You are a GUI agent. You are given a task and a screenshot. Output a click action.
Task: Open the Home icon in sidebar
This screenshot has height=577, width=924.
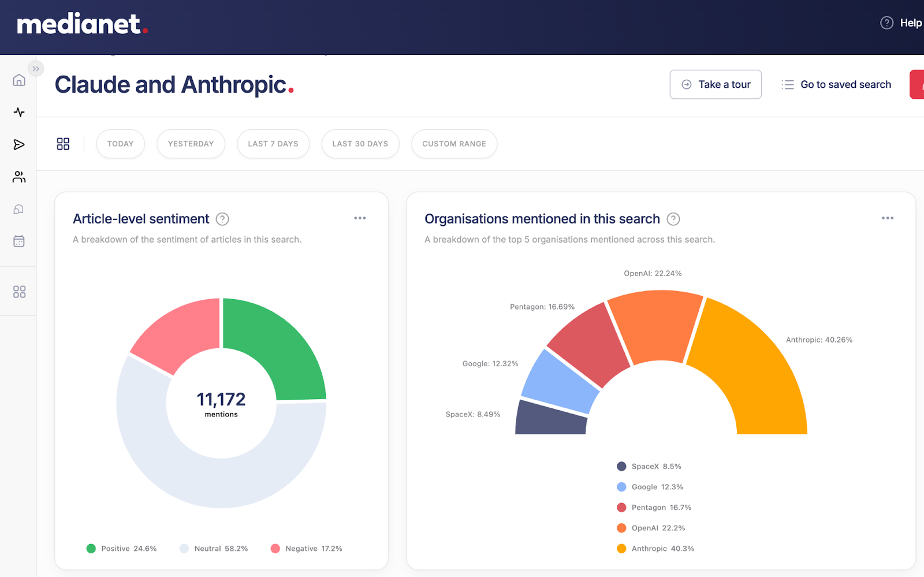pos(19,80)
